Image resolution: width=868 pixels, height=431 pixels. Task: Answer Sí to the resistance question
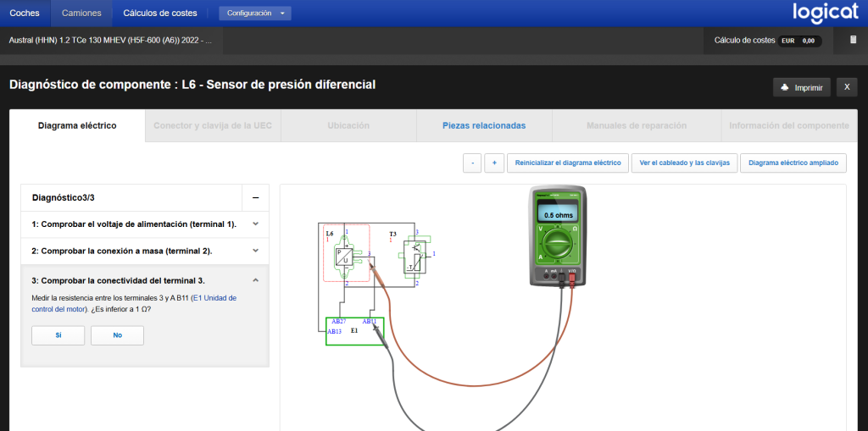(58, 335)
